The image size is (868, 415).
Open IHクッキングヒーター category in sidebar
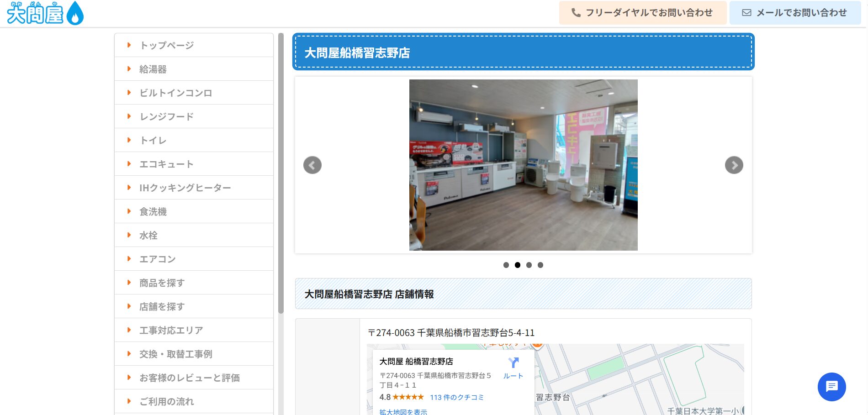(185, 188)
